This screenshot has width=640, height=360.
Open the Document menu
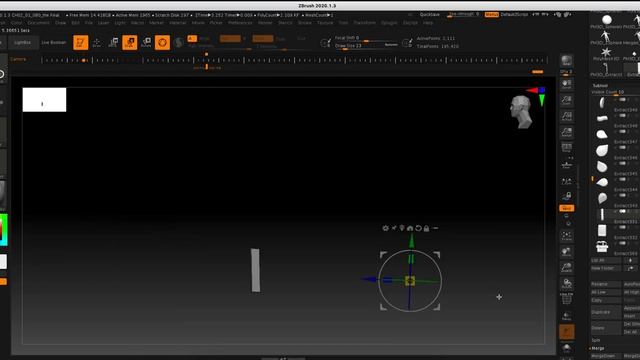(38, 23)
